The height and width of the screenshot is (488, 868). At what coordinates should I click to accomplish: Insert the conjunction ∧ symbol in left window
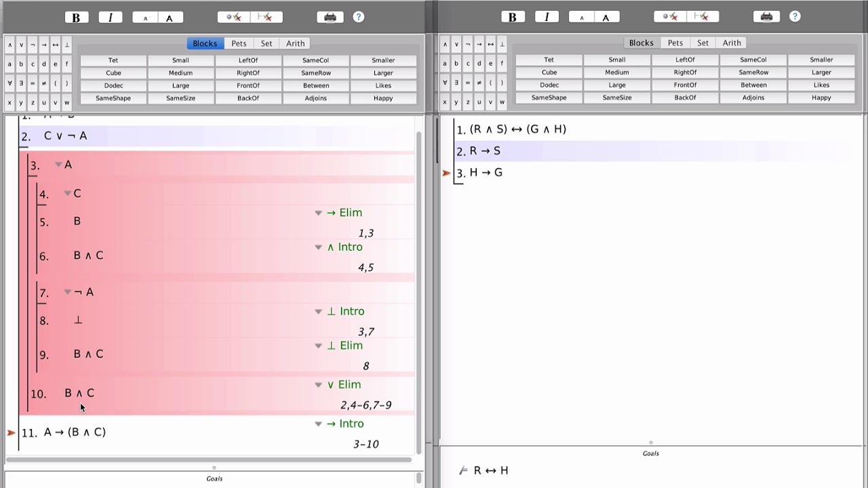pos(9,45)
